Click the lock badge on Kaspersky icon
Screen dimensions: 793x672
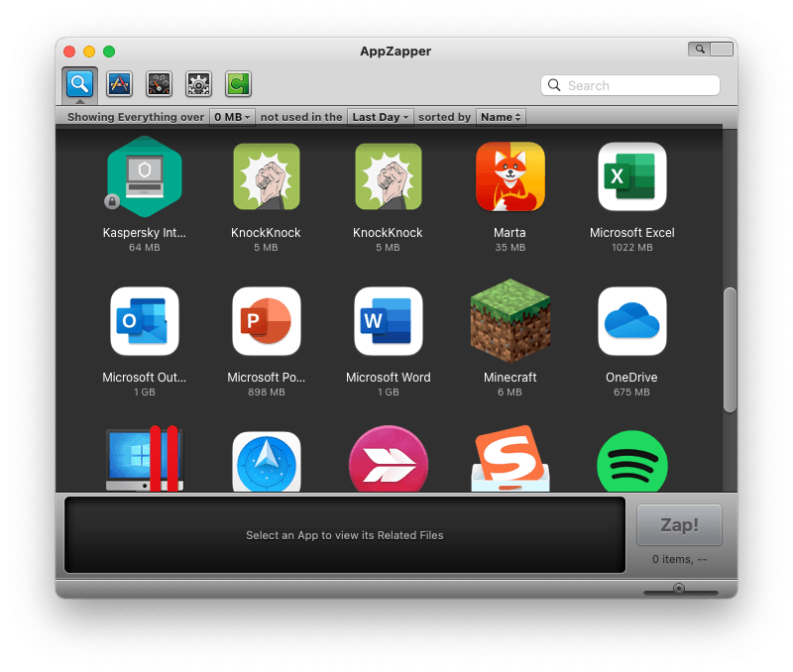[112, 202]
